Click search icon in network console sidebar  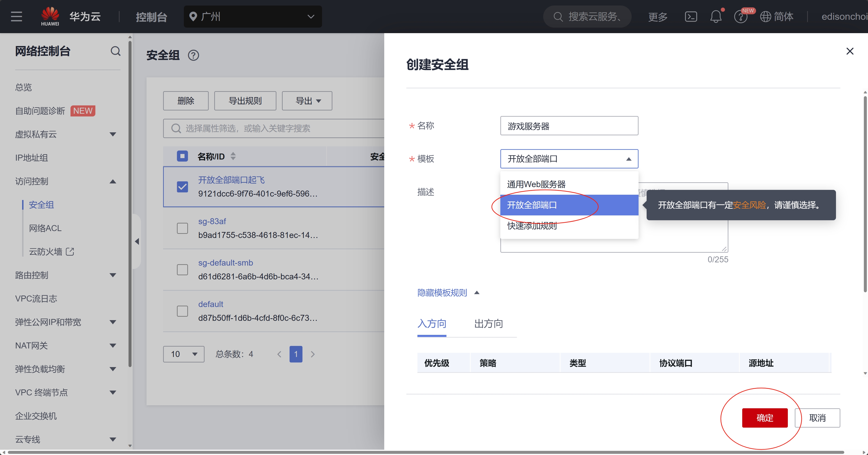tap(116, 51)
